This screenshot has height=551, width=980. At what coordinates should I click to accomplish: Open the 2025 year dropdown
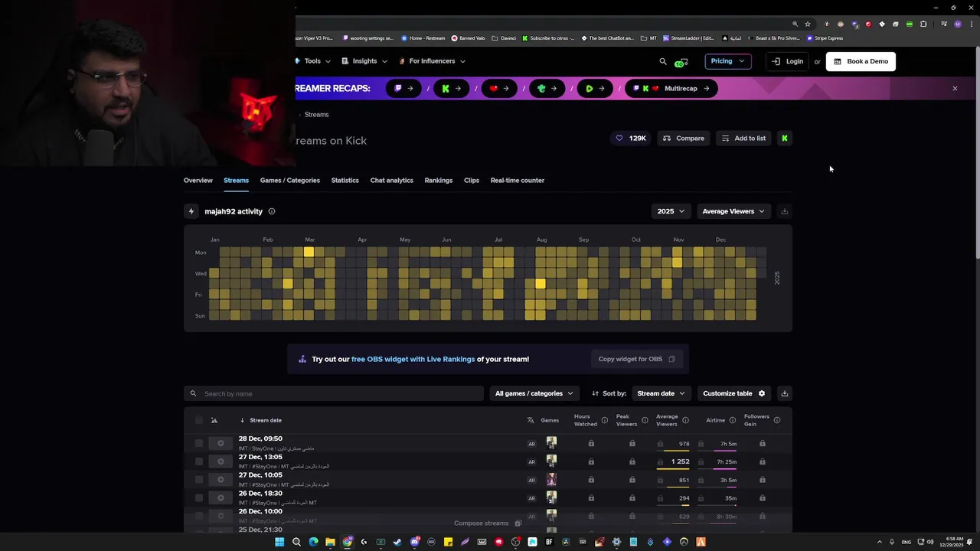[x=671, y=211]
